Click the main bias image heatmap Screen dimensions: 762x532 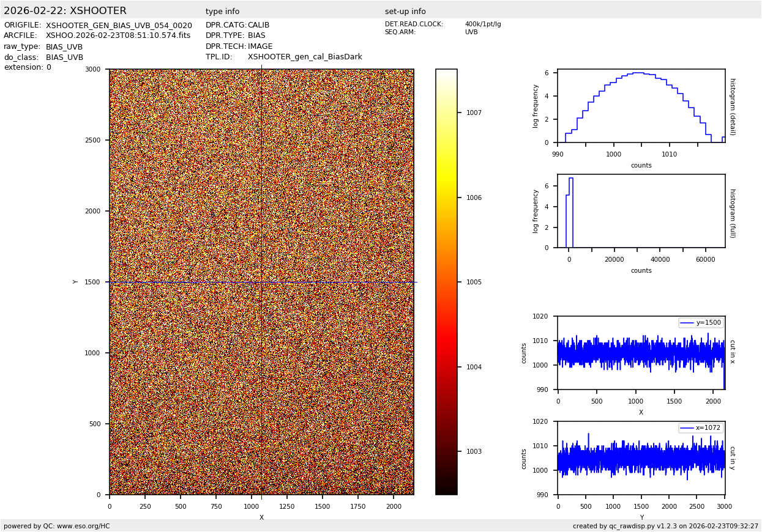(x=261, y=281)
